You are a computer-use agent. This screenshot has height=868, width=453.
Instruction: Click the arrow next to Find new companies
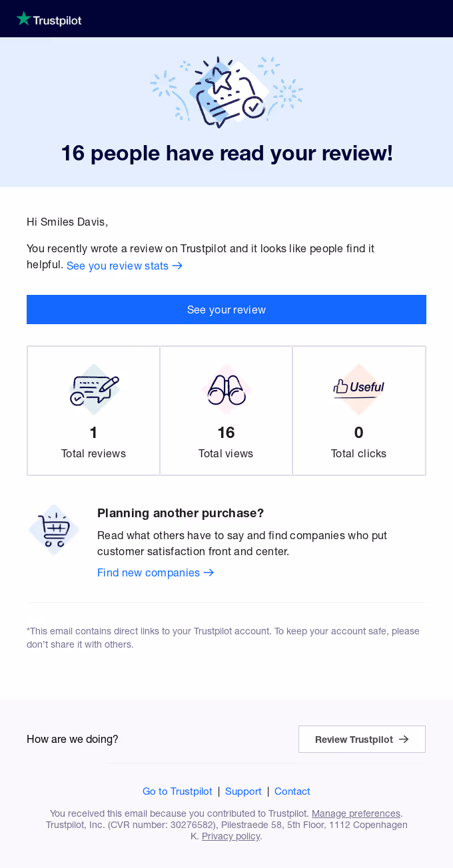tap(209, 572)
